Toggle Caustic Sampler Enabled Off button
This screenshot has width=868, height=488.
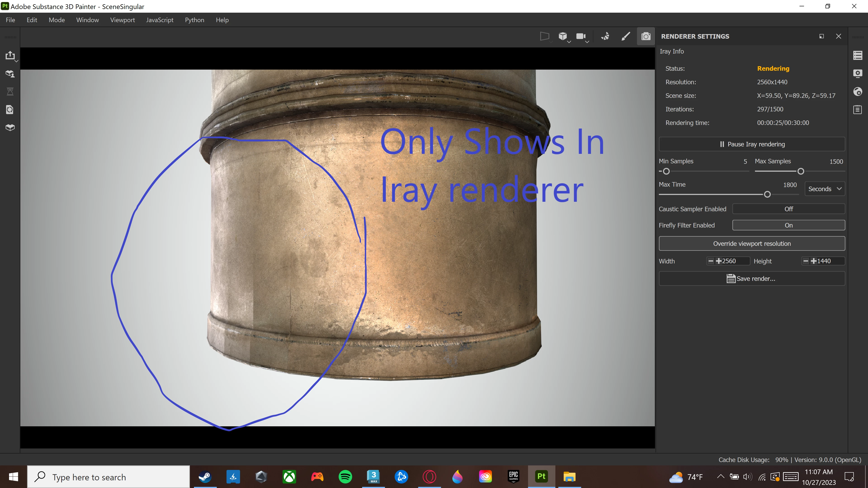[x=788, y=209]
